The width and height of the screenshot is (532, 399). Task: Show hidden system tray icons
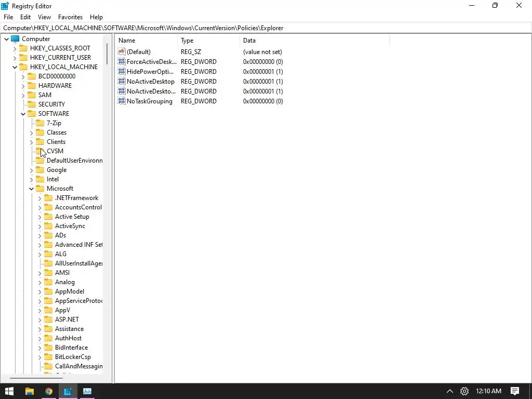pos(449,391)
